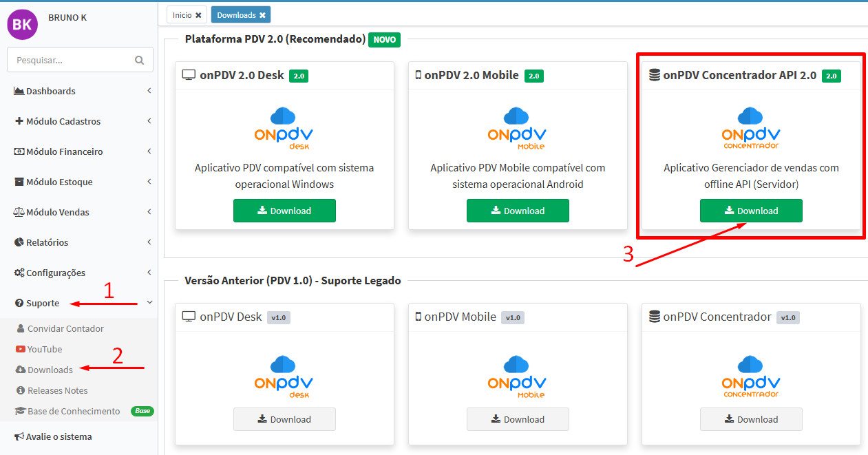The height and width of the screenshot is (455, 868).
Task: Expand the Módulo Estoque chevron
Action: coord(149,182)
